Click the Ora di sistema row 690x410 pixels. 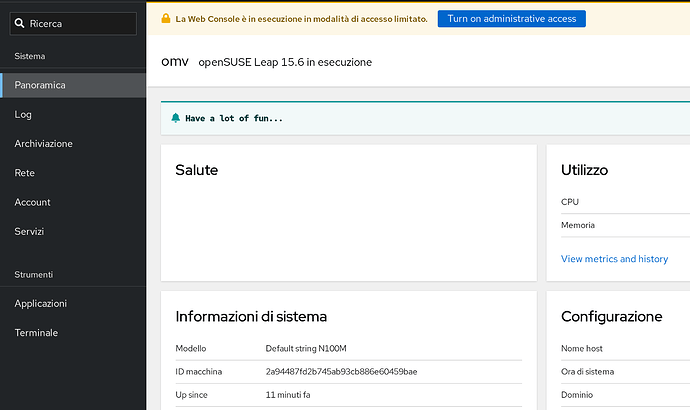[x=620, y=371]
